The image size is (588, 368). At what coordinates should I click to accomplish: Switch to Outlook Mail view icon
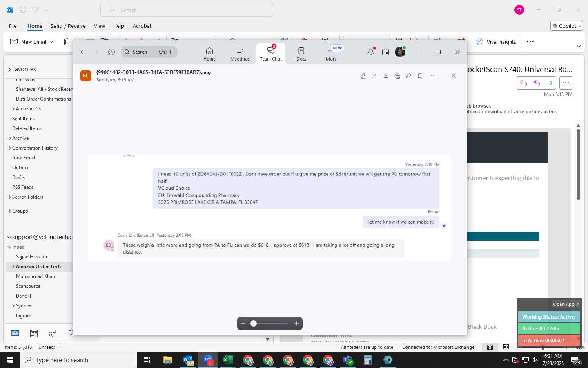(15, 333)
